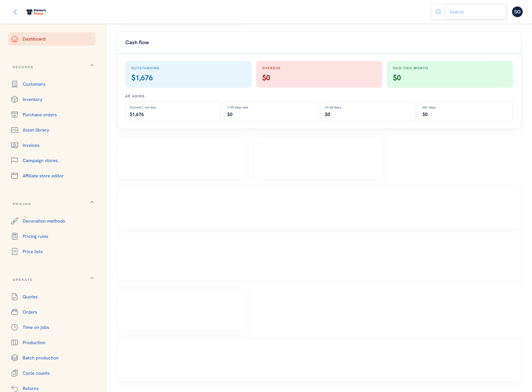
Task: Go to Dashboard in sidebar
Action: (x=52, y=39)
